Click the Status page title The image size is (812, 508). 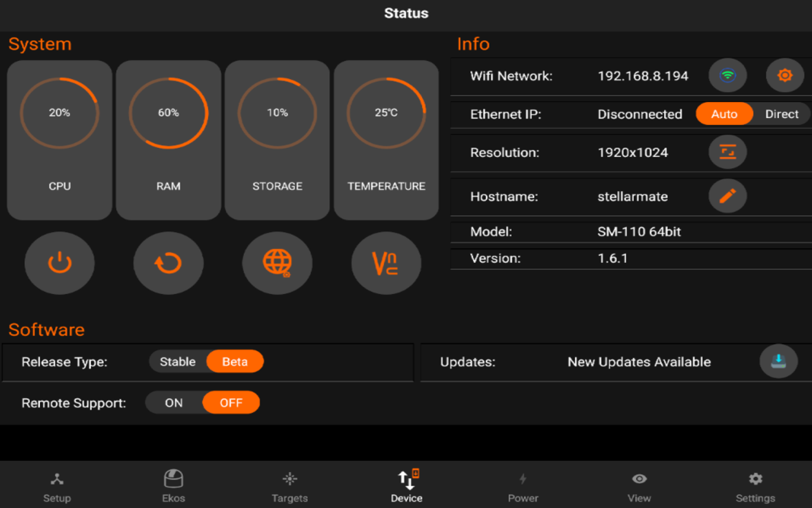point(406,13)
